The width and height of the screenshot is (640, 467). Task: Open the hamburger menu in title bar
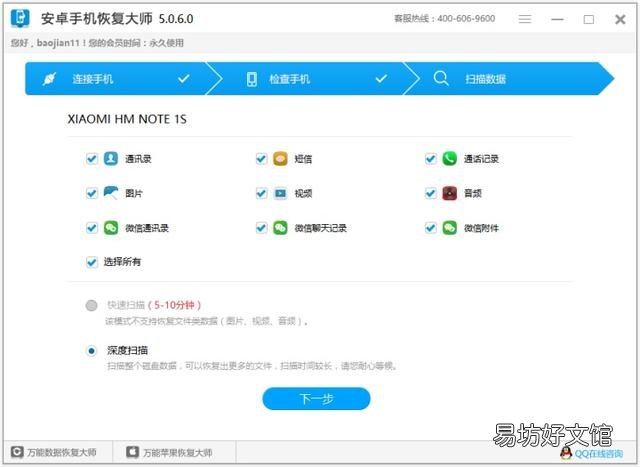525,19
